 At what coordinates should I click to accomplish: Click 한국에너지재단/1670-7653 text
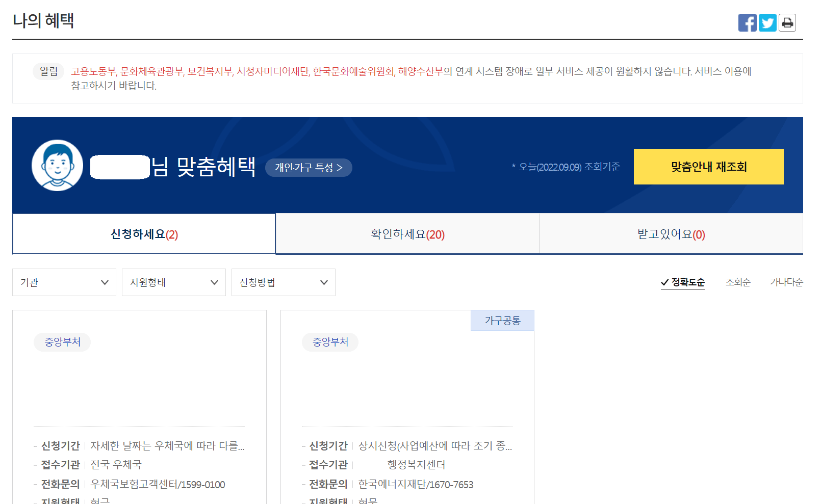(x=416, y=485)
